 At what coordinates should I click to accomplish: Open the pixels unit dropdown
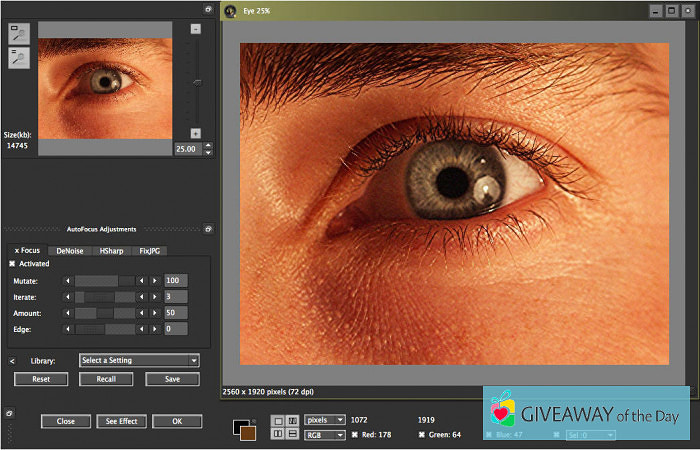pyautogui.click(x=325, y=420)
